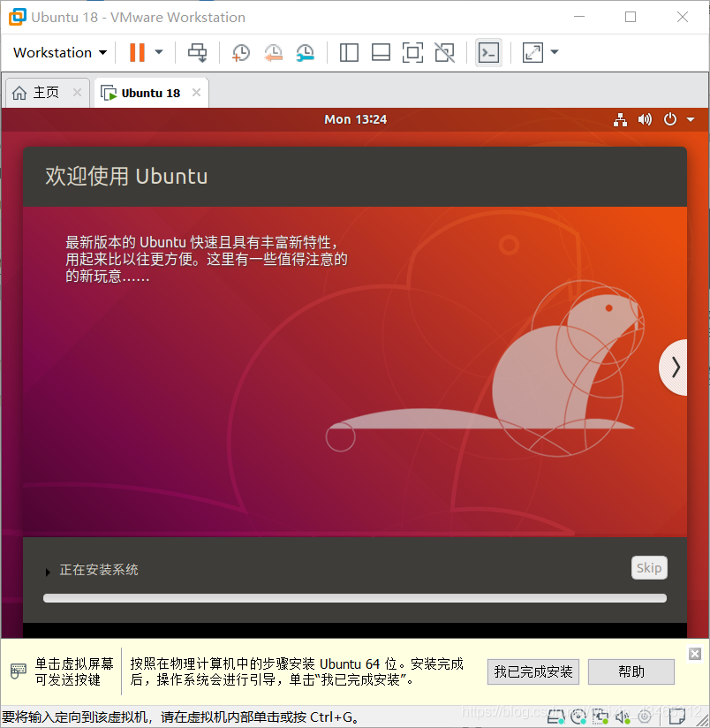Click the 帮助 help button
710x728 pixels.
pos(631,671)
